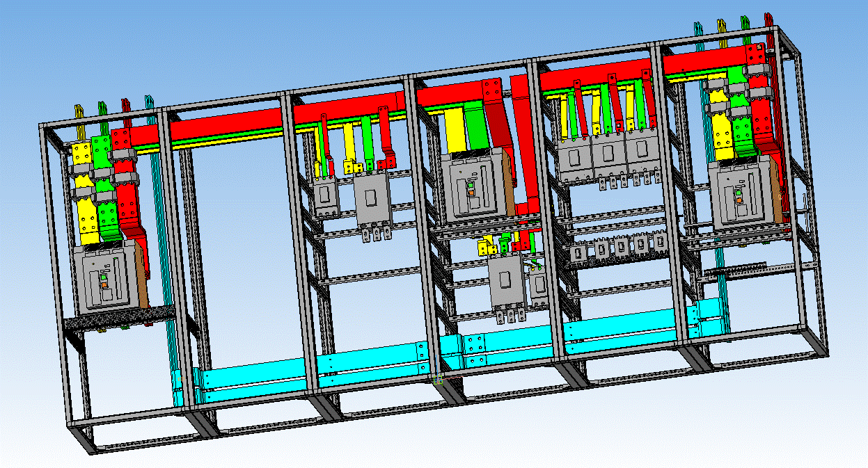Select the perforated mesh shelf under left breaker
Screen dimensions: 868x468
click(x=118, y=321)
